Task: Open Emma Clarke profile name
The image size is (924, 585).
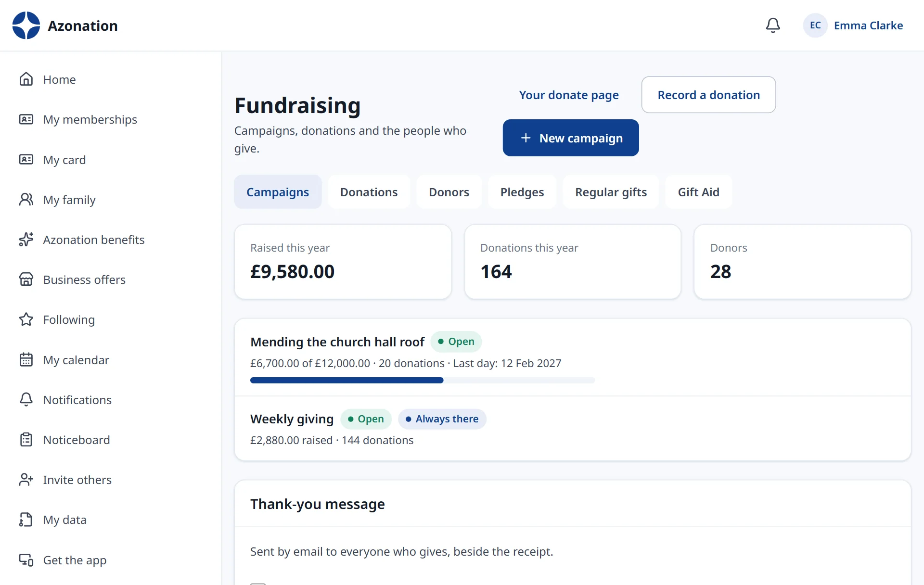Action: tap(868, 25)
